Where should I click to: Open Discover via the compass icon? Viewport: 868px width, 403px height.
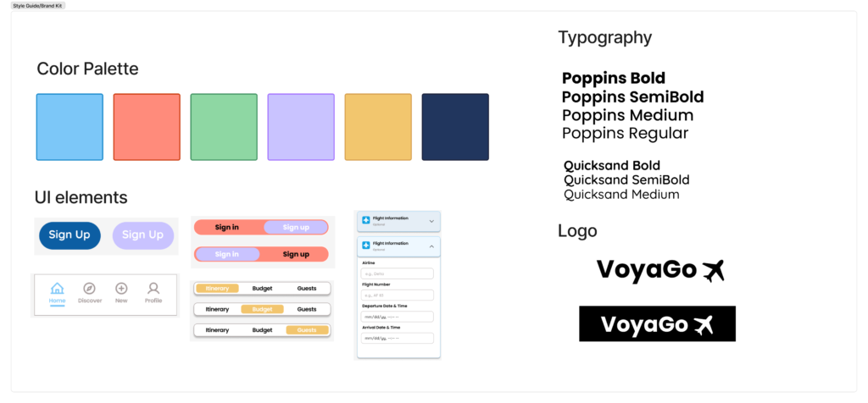(90, 289)
